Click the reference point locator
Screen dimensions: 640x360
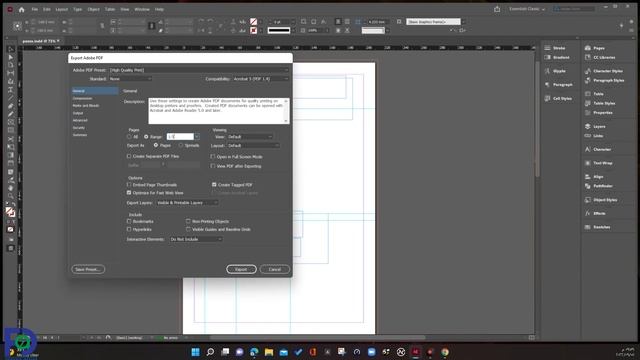(x=17, y=26)
